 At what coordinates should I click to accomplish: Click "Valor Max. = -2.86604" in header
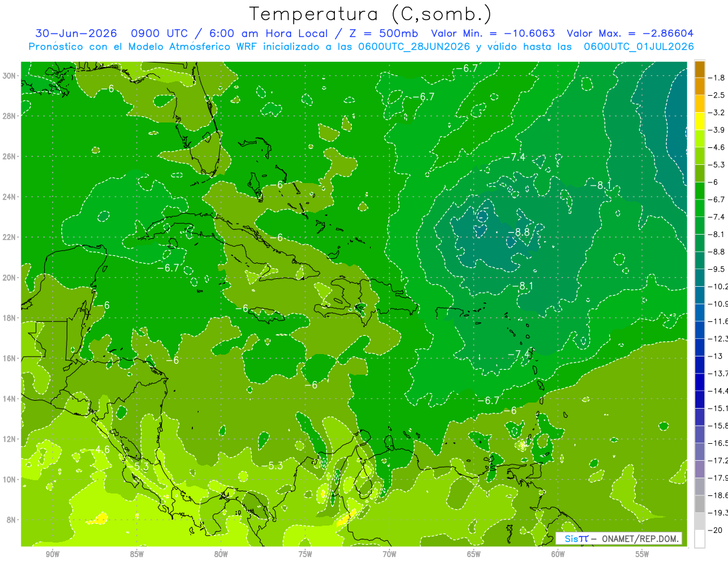pyautogui.click(x=630, y=33)
